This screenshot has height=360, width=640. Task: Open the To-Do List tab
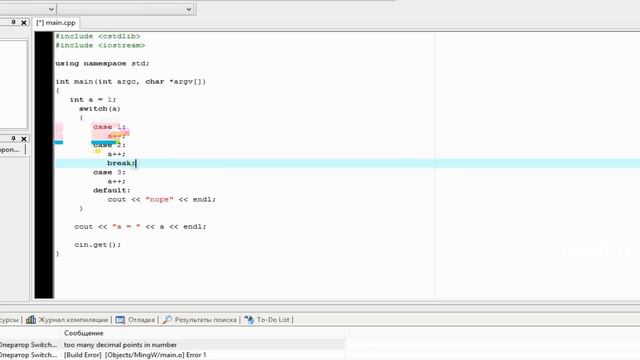[x=273, y=320]
